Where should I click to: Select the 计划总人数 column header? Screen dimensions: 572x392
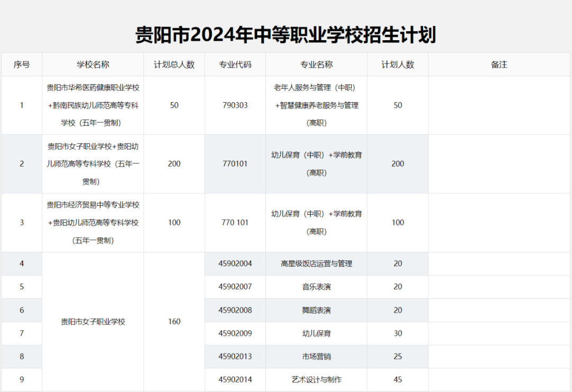(174, 65)
